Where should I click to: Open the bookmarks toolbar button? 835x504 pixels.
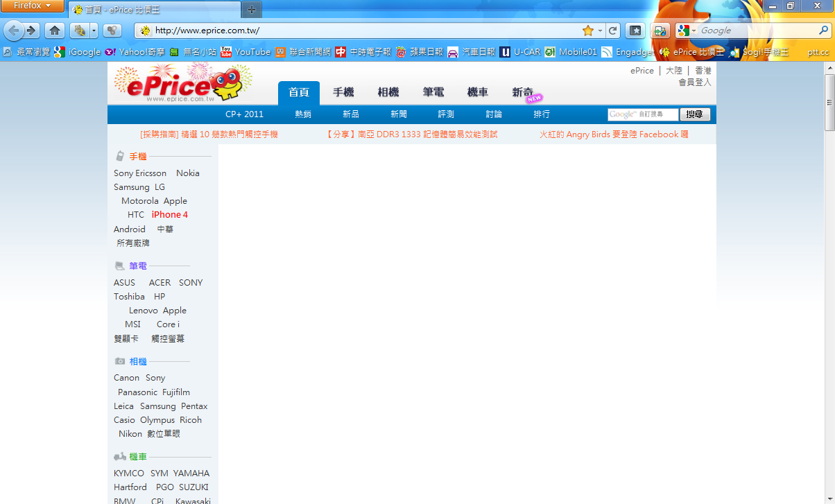[x=635, y=31]
